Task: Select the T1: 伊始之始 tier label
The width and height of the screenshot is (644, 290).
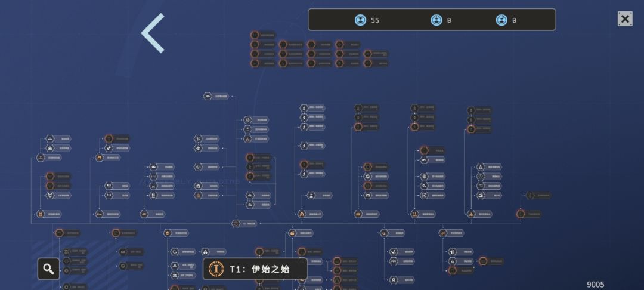Action: (x=255, y=269)
